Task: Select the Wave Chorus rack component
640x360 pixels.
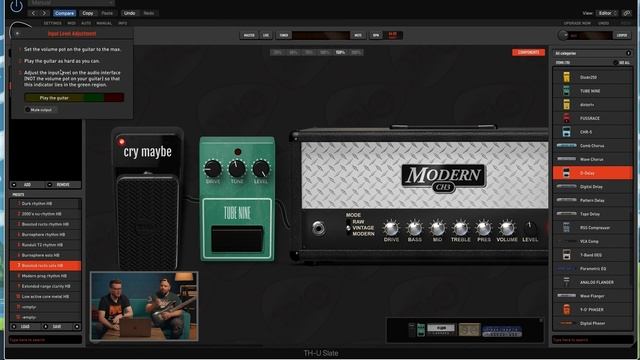Action: [592, 159]
